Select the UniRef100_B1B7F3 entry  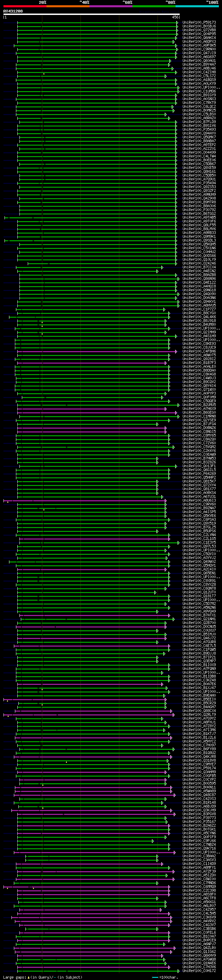[199, 363]
